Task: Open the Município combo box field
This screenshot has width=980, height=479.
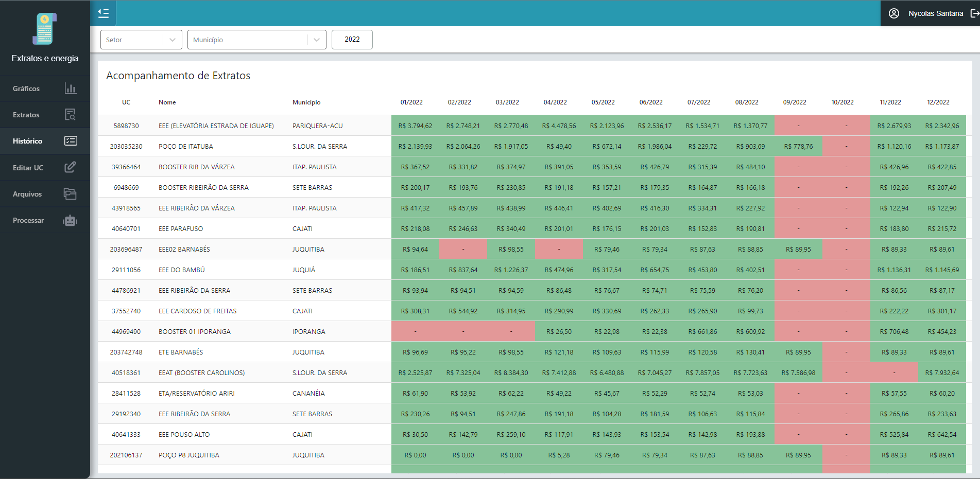Action: [x=247, y=40]
